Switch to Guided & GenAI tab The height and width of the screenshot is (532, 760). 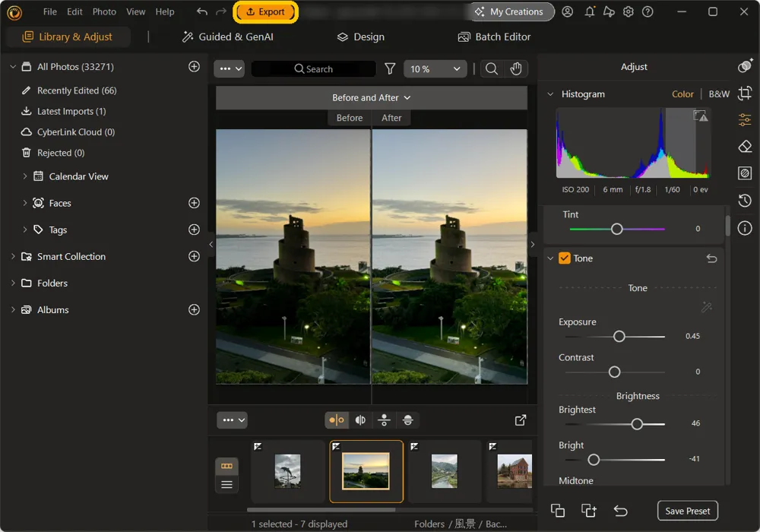point(227,36)
